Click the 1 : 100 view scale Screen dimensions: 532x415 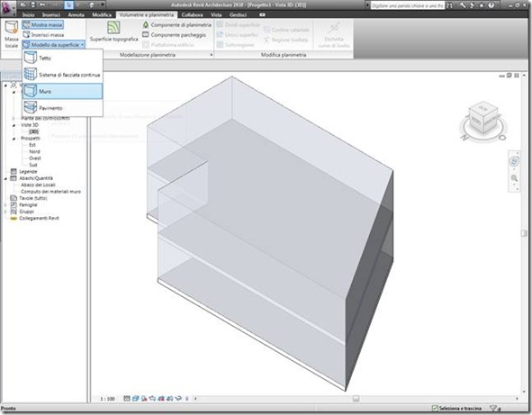[x=107, y=399]
